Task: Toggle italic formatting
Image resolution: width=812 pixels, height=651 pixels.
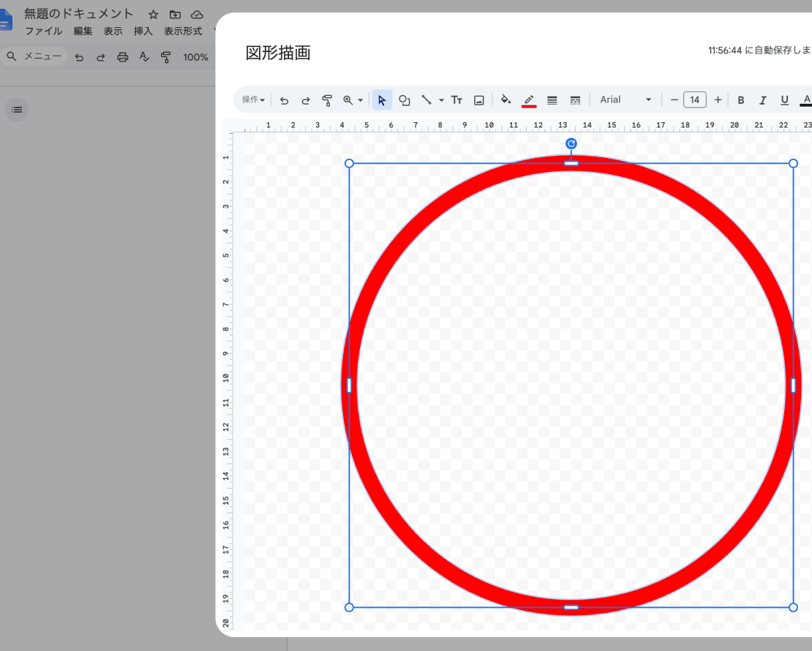Action: [763, 100]
